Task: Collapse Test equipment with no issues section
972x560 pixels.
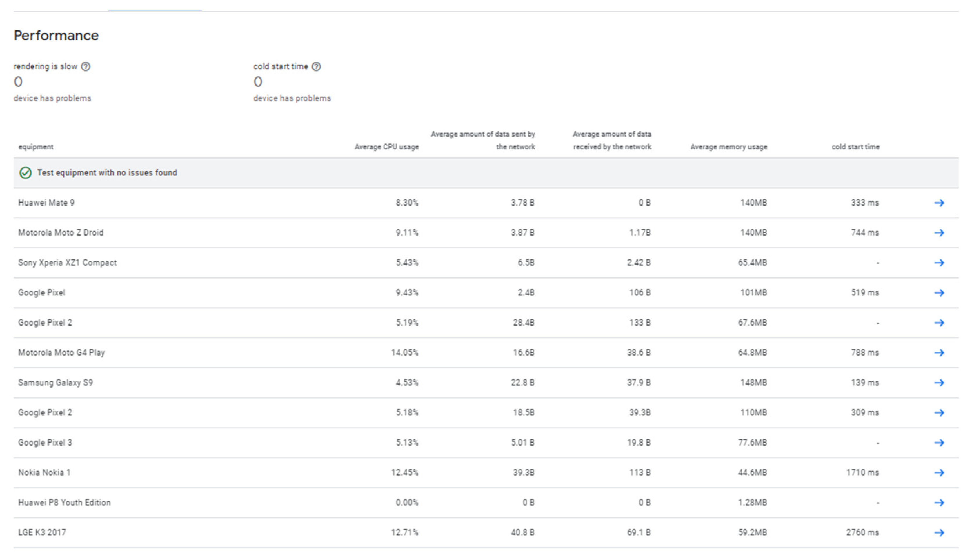Action: point(107,173)
